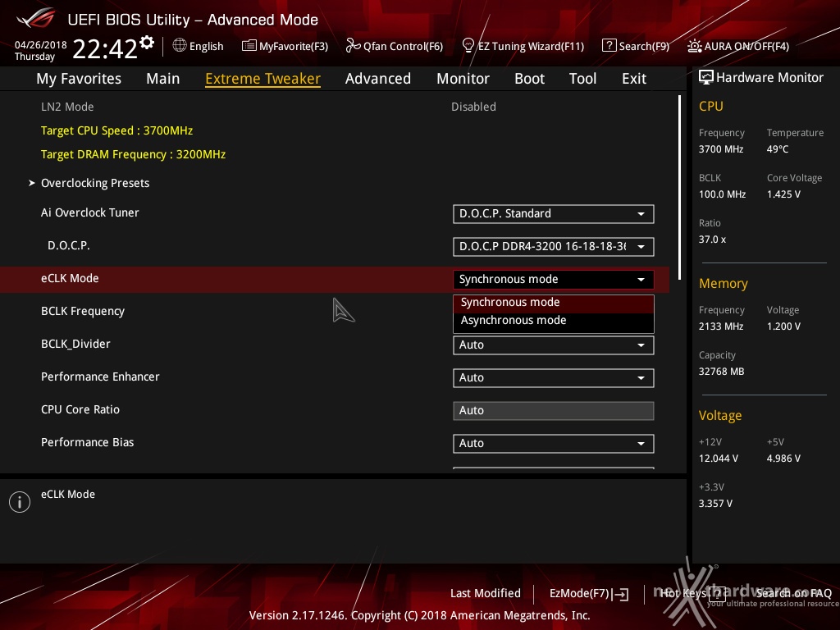The image size is (840, 630).
Task: Select the CPU Core Ratio label
Action: pyautogui.click(x=80, y=410)
